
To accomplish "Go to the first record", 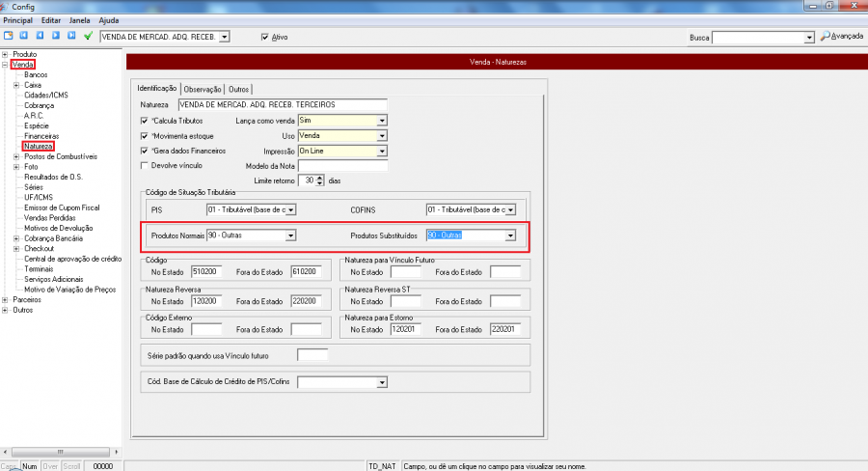I will 23,37.
